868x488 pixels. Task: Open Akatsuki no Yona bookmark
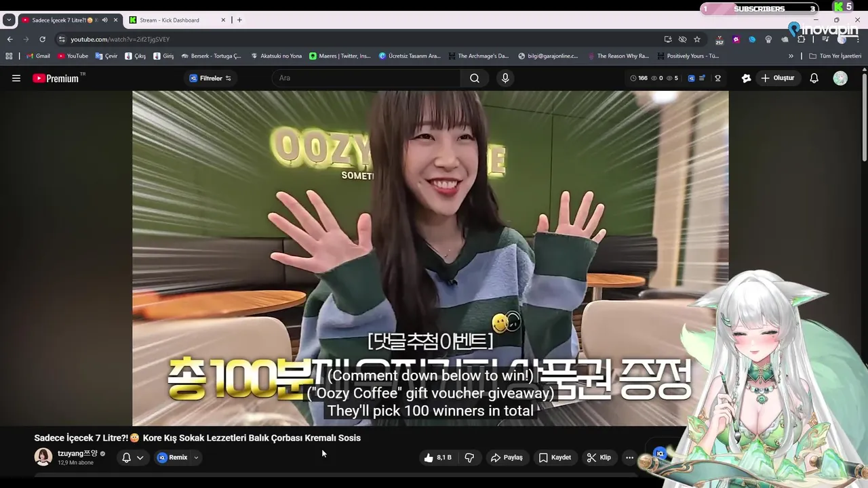click(x=276, y=56)
